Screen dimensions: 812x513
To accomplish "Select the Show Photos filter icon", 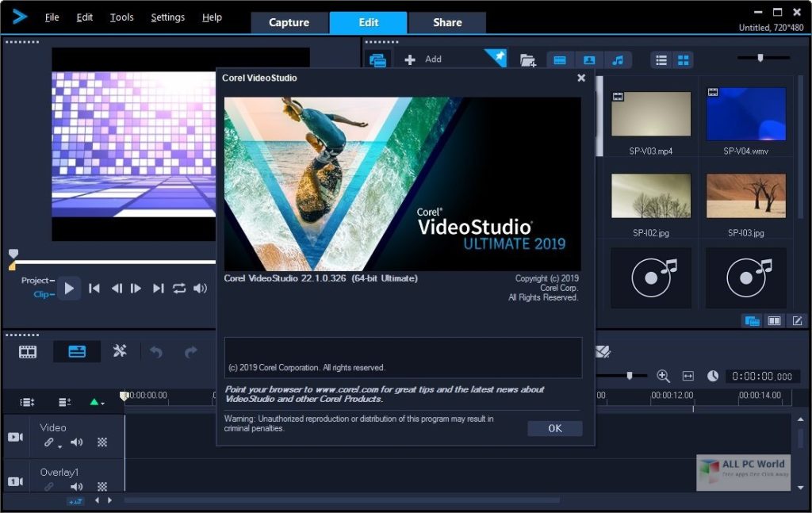I will (x=589, y=60).
